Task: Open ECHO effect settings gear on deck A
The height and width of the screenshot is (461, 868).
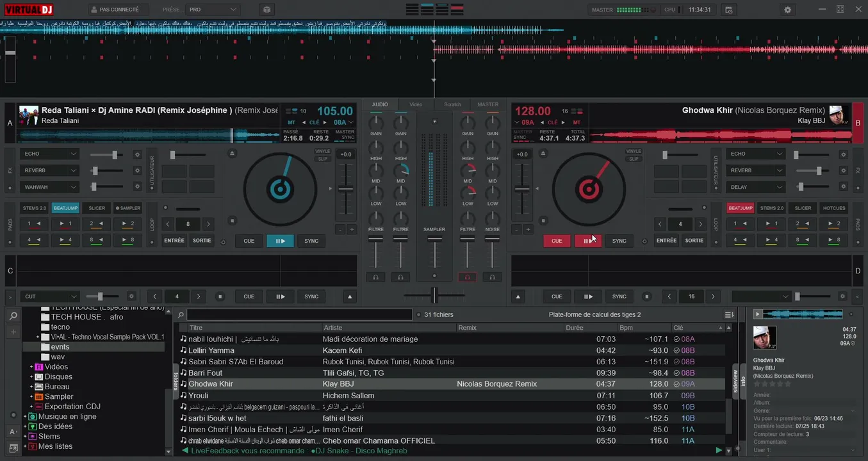Action: point(136,154)
